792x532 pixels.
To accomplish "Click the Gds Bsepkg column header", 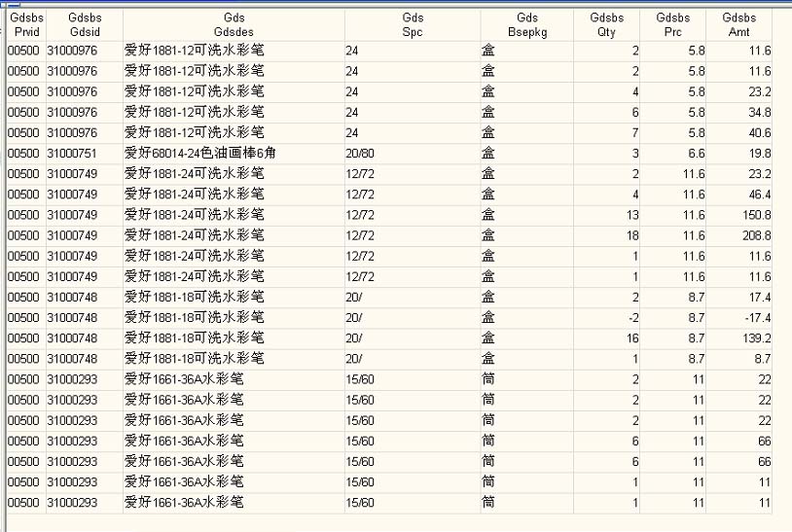I will 526,24.
